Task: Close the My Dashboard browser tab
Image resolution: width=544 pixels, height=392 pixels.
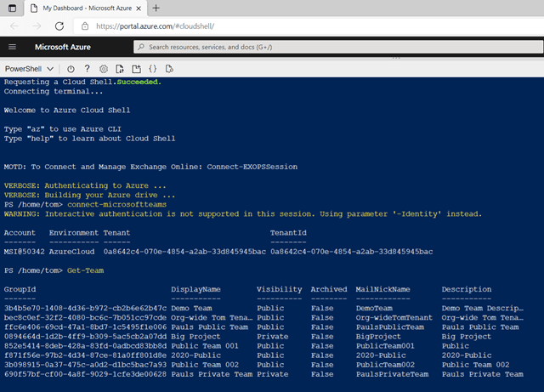Action: [139, 9]
